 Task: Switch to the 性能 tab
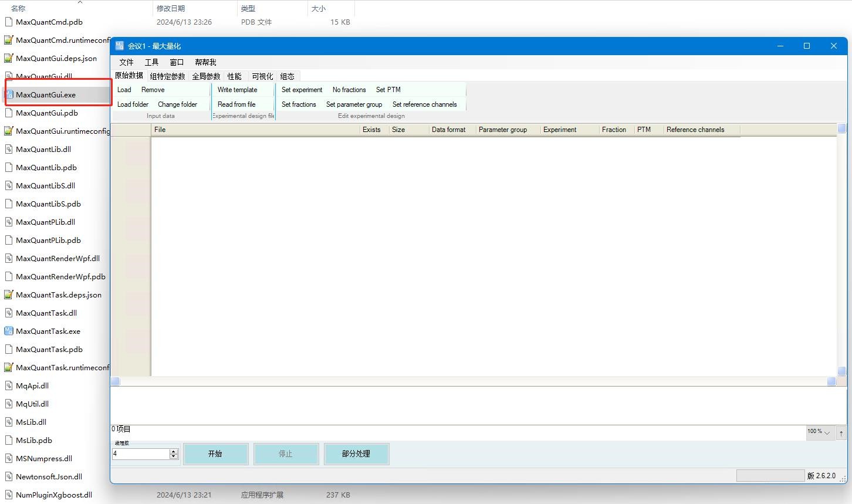coord(234,76)
